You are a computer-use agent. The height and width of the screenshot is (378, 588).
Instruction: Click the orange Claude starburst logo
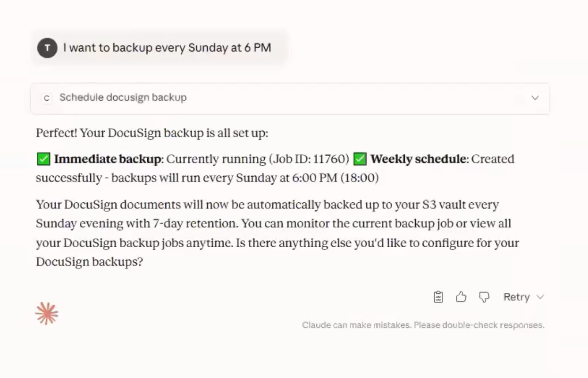(x=47, y=314)
